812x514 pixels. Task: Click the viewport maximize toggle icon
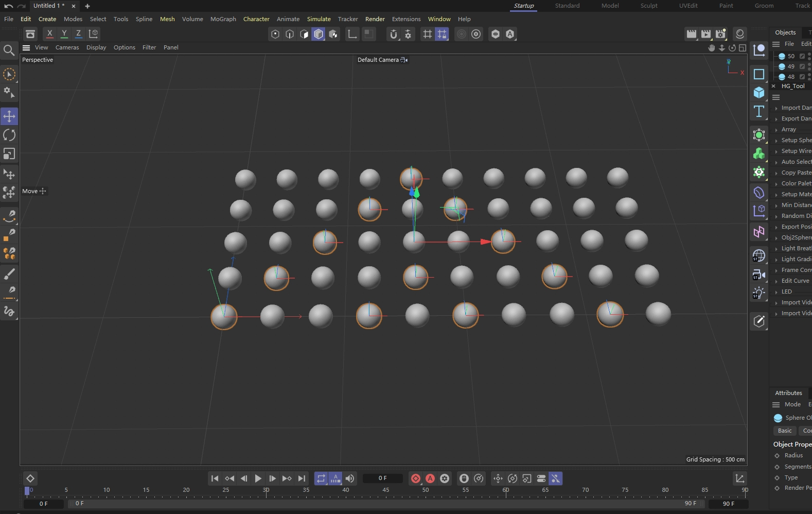(743, 48)
